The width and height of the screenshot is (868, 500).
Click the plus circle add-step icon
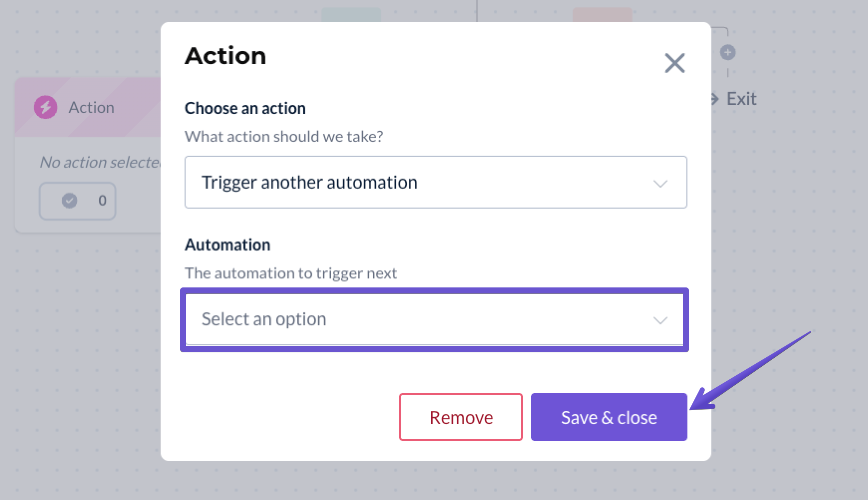point(728,52)
